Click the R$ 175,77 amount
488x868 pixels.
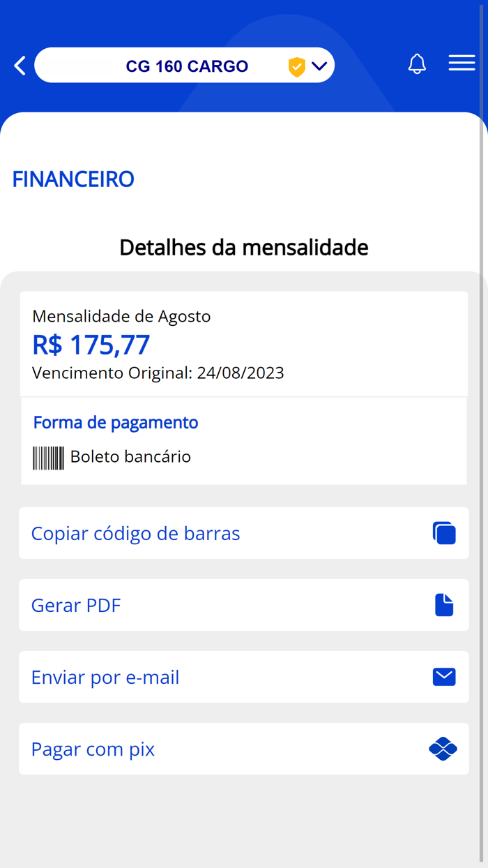click(x=91, y=344)
